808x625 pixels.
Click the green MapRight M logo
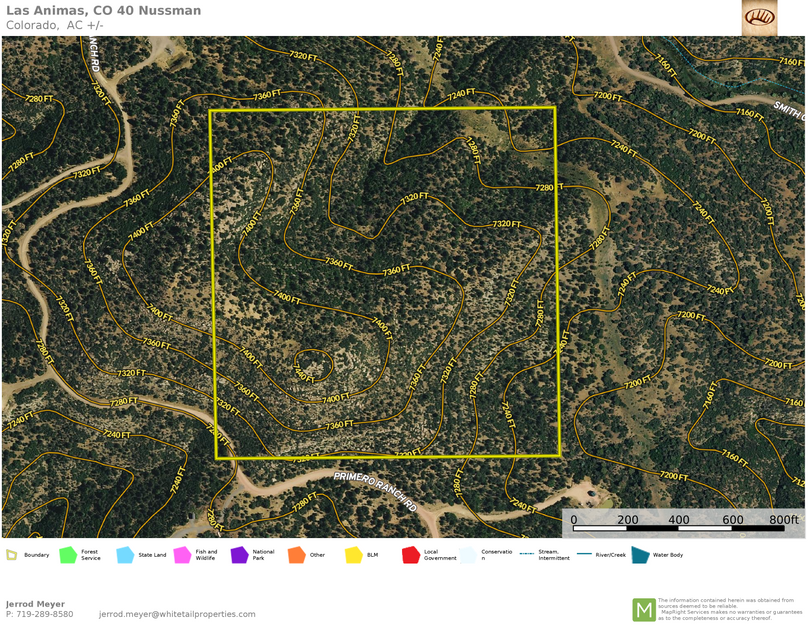(644, 609)
